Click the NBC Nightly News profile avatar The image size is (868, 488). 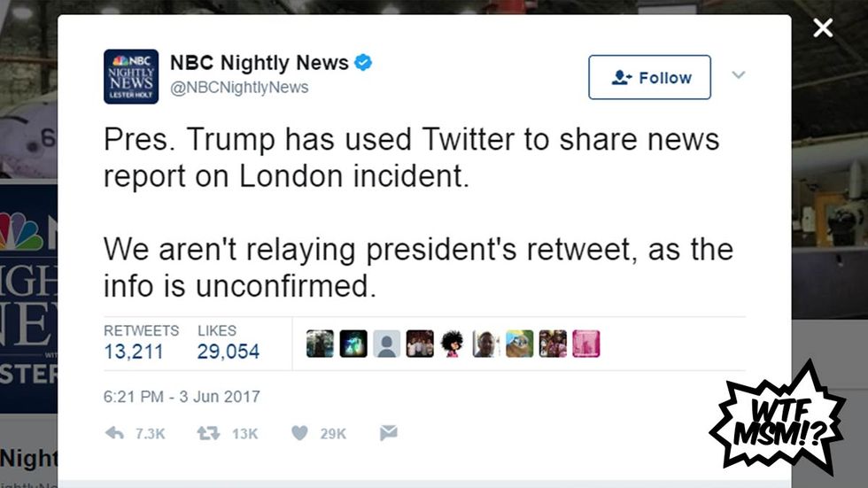click(x=131, y=77)
